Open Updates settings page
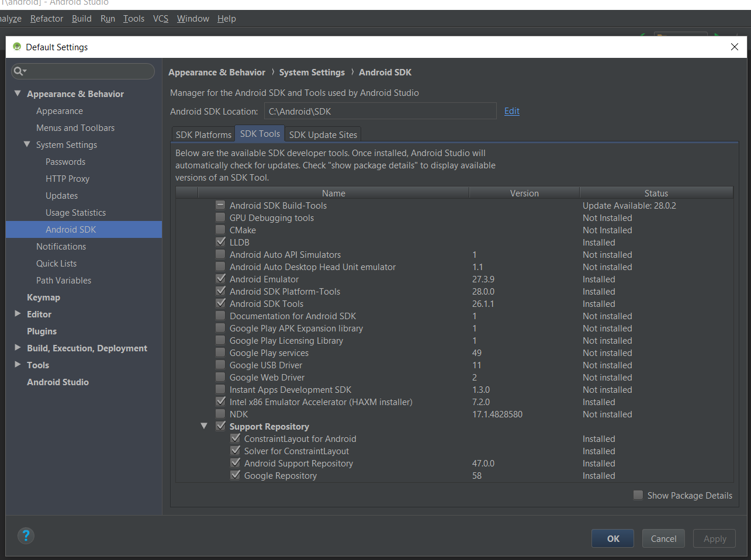This screenshot has width=751, height=560. point(62,196)
